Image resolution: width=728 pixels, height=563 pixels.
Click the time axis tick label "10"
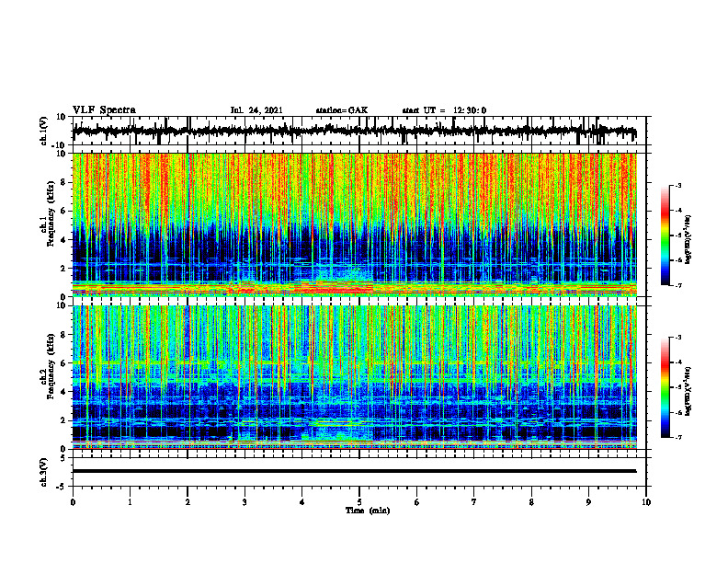point(646,502)
